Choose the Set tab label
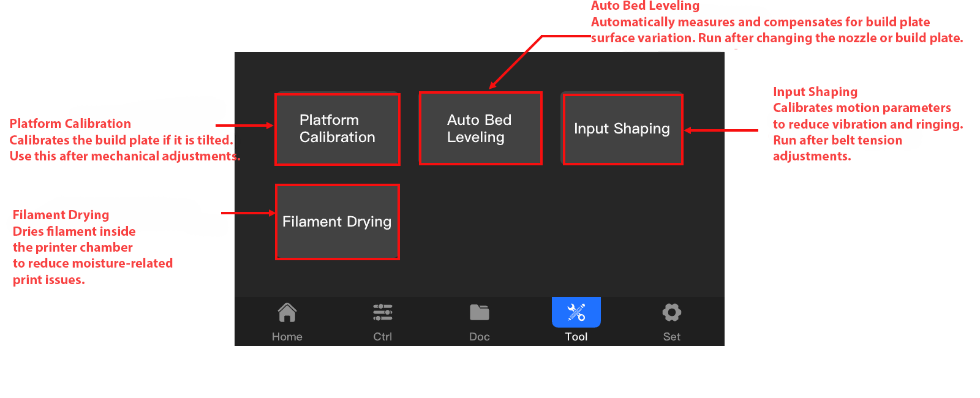The image size is (980, 398). (x=671, y=337)
